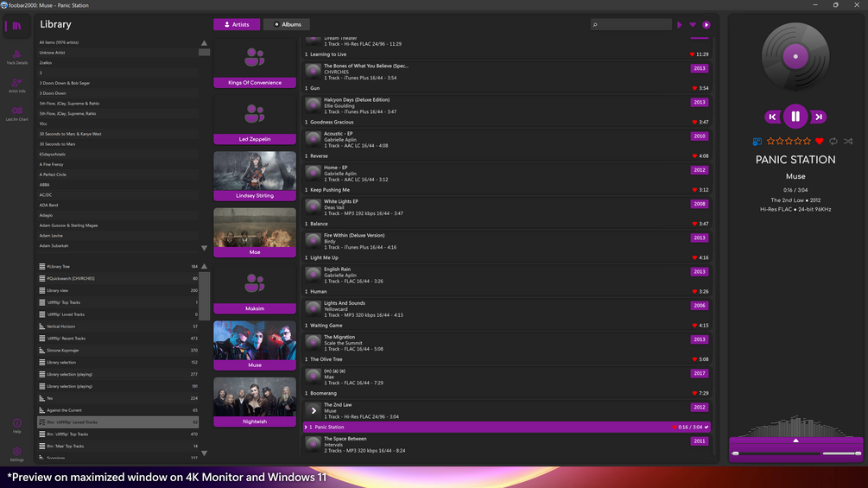Screen dimensions: 868x488
Task: Open the Help page from the sidebar
Action: click(16, 426)
